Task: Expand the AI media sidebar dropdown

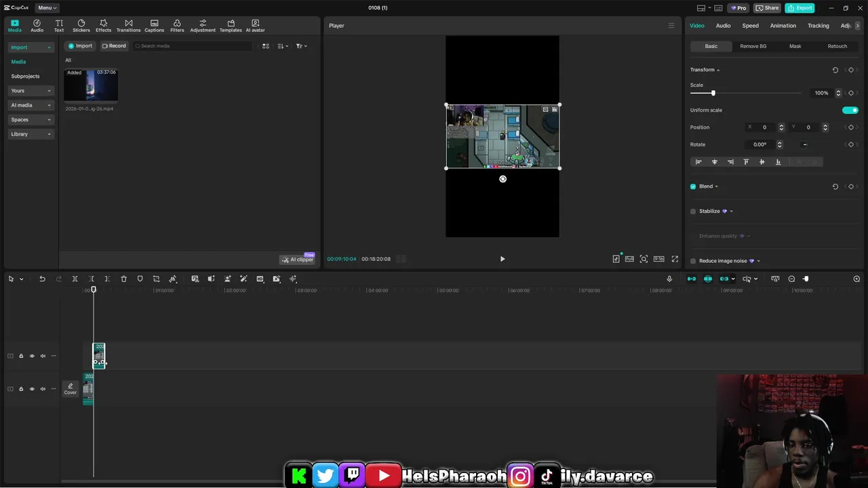Action: click(x=31, y=105)
